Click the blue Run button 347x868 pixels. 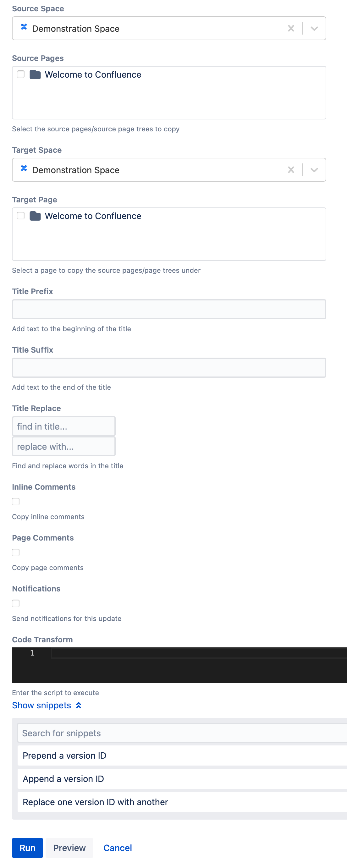click(27, 848)
